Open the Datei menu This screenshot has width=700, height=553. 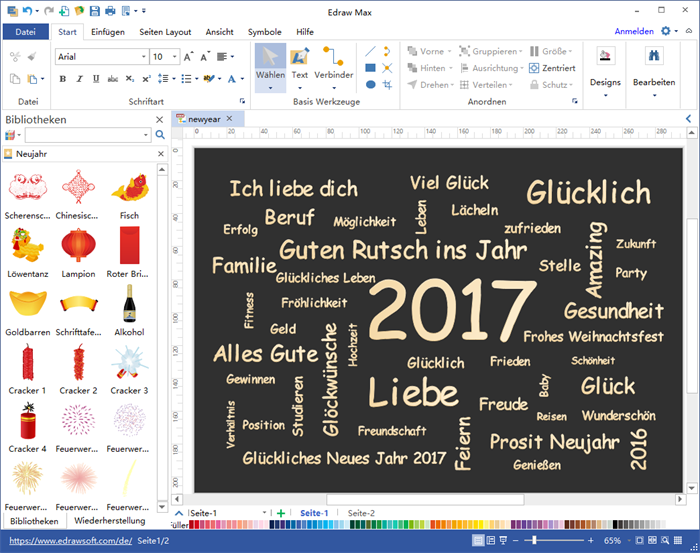point(25,32)
